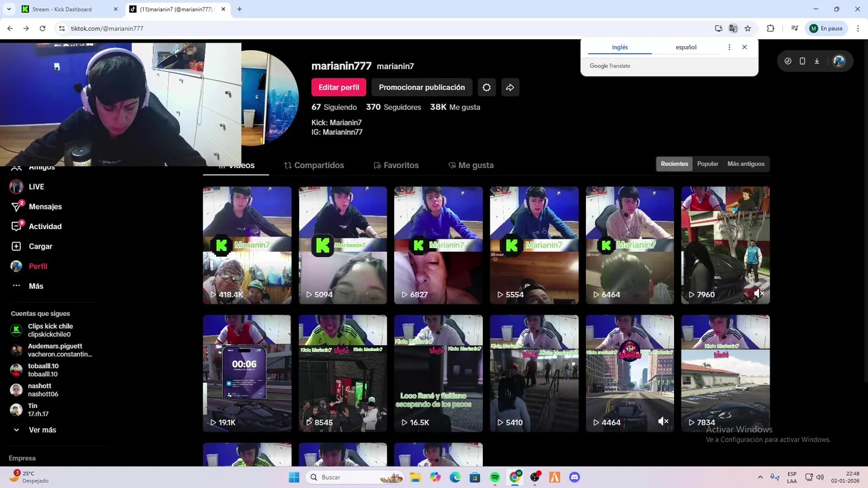The width and height of the screenshot is (868, 488).
Task: Open Spotify from the taskbar
Action: pos(495,477)
